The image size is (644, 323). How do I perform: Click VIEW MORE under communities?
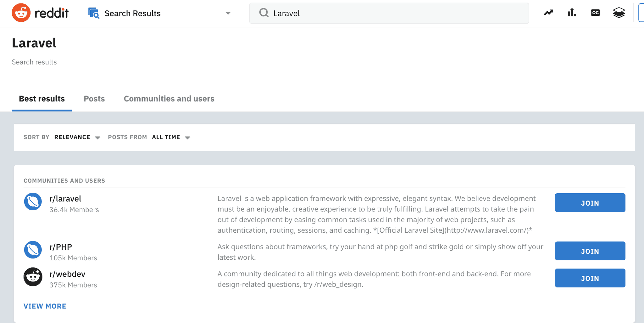[45, 306]
